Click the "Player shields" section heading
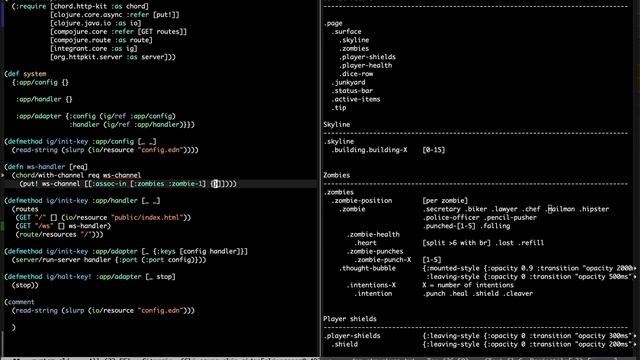640x360 pixels. tap(350, 319)
